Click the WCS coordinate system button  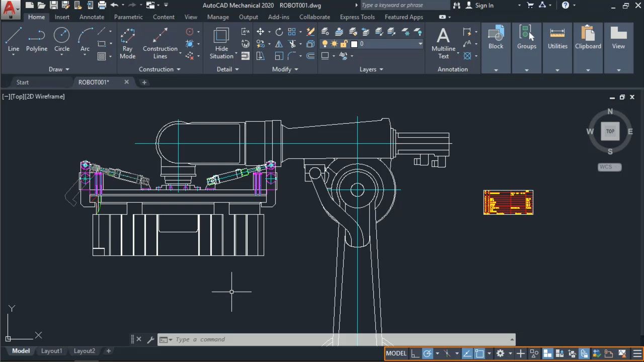point(609,167)
